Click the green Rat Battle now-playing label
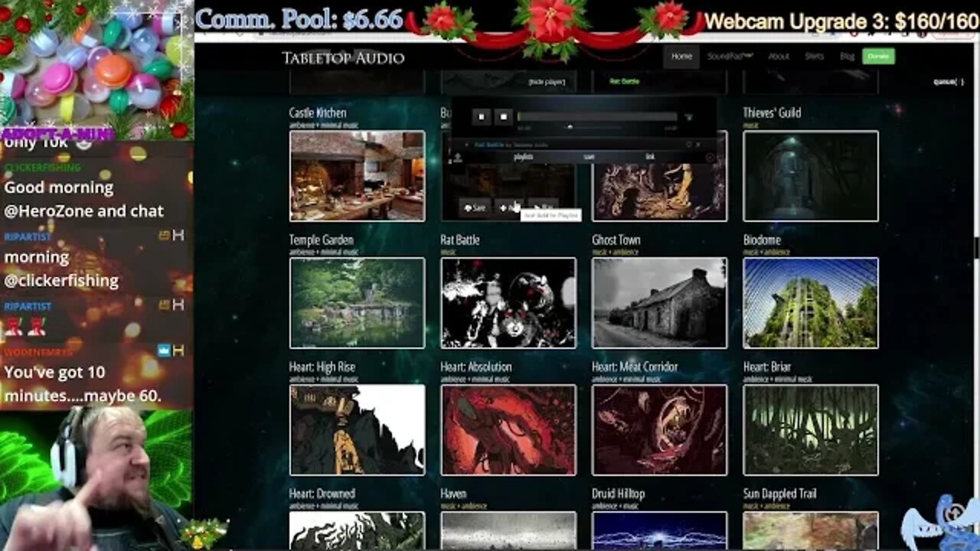980x551 pixels. 624,81
